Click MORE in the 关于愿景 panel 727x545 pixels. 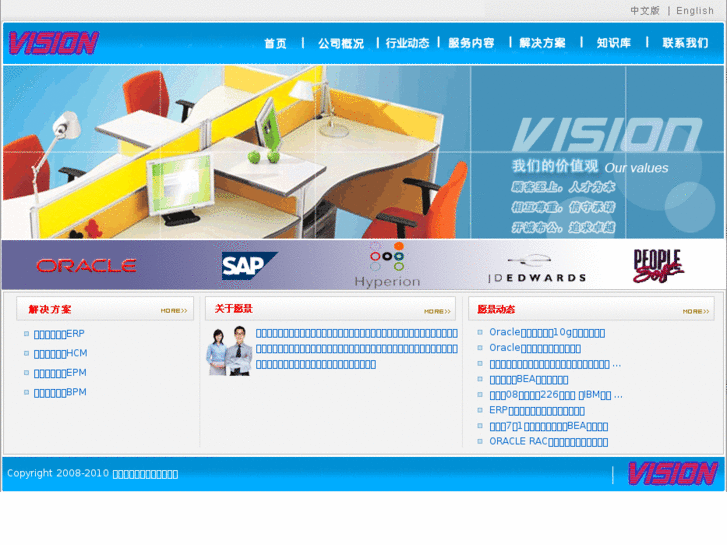(x=437, y=311)
